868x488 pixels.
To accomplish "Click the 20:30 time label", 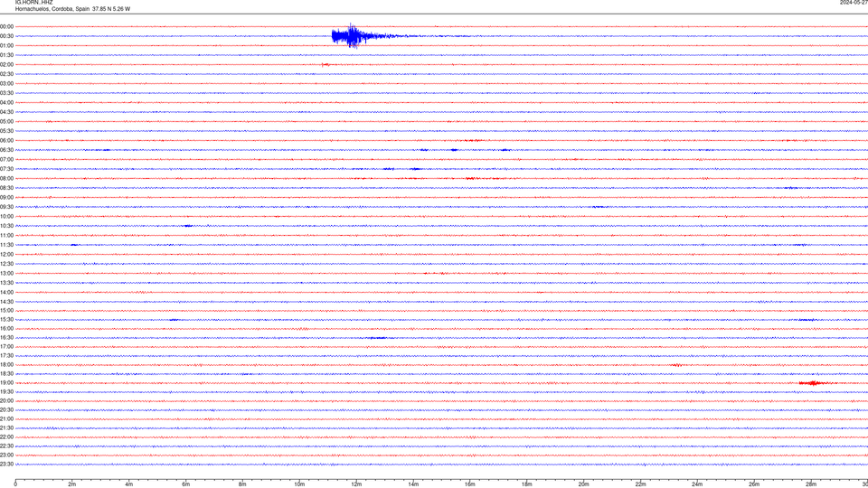I will (x=6, y=410).
